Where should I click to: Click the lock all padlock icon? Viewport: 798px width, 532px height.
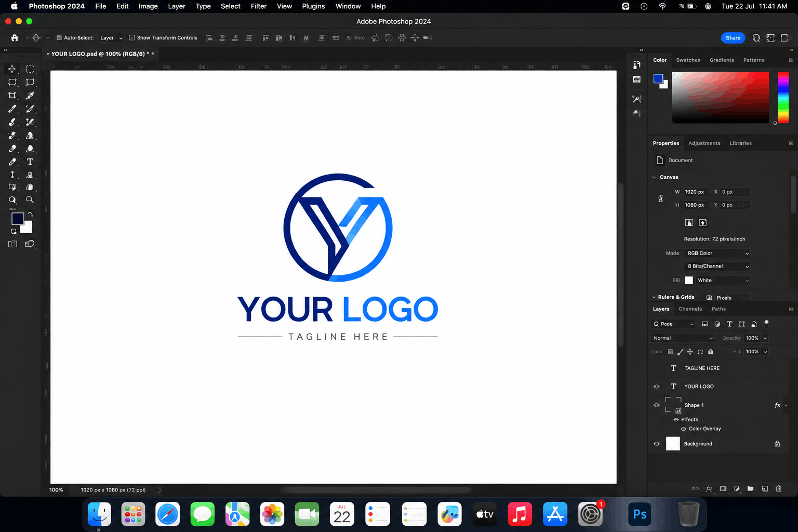pyautogui.click(x=711, y=352)
